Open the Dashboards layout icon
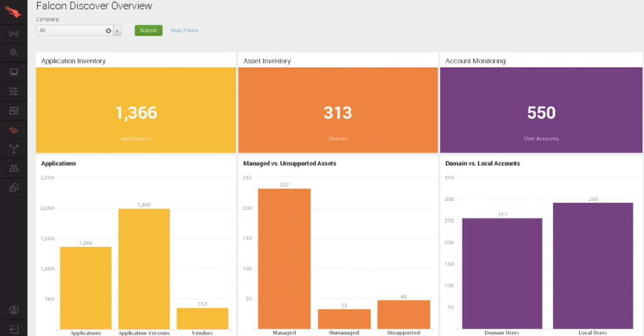Viewport: 644px width, 336px height. 13,111
